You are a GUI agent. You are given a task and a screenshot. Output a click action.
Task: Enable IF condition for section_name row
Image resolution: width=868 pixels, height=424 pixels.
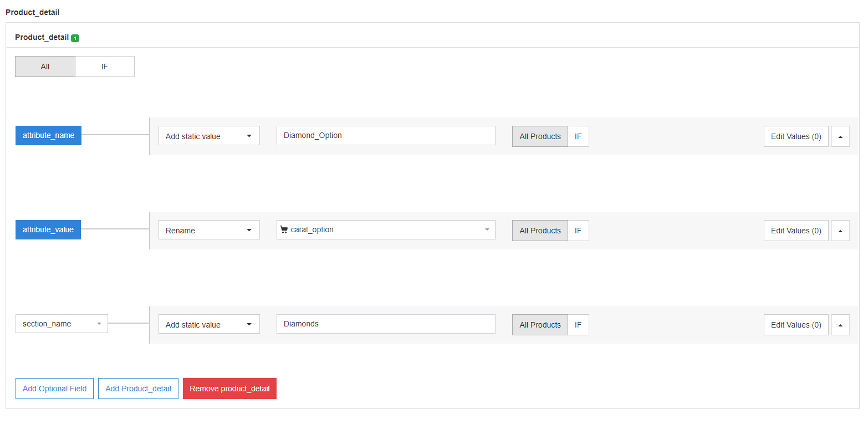tap(578, 325)
